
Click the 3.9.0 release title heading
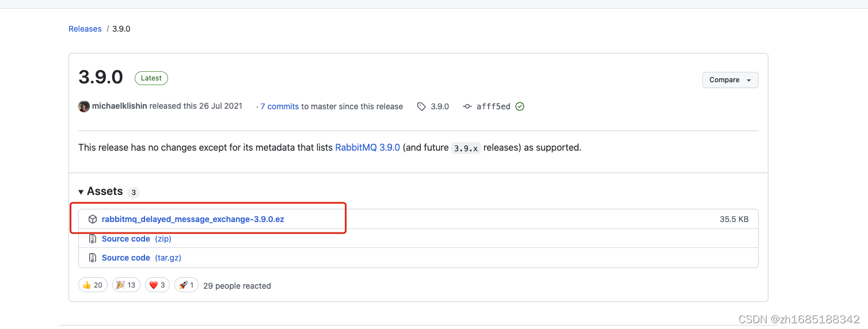pos(101,77)
